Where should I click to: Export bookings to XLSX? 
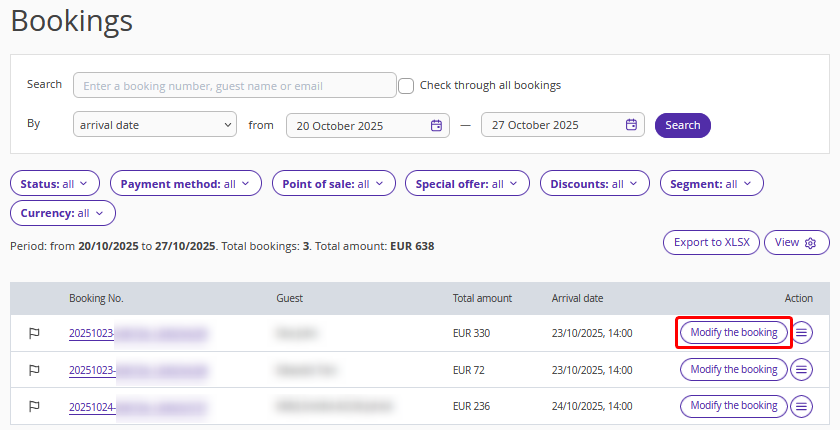[x=711, y=243]
